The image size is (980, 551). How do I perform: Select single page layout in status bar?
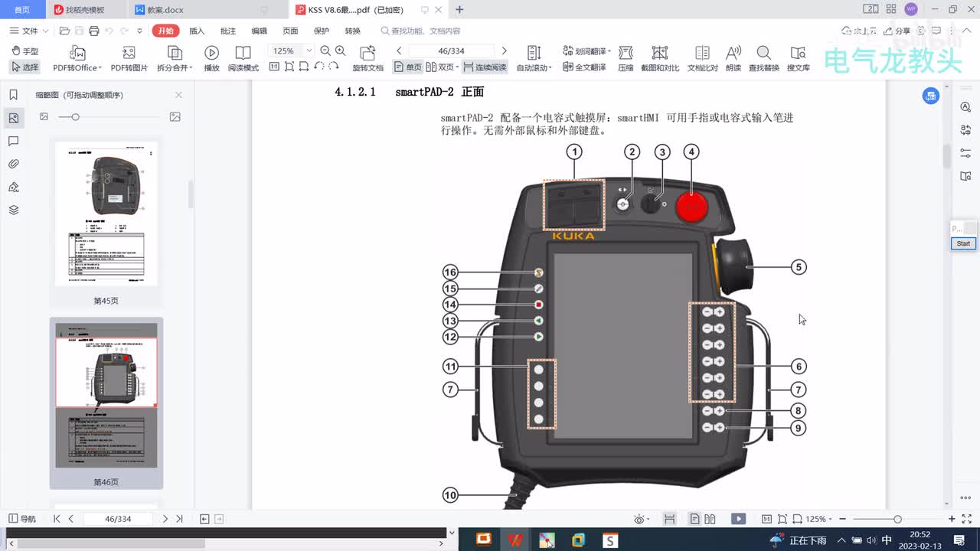pyautogui.click(x=694, y=519)
